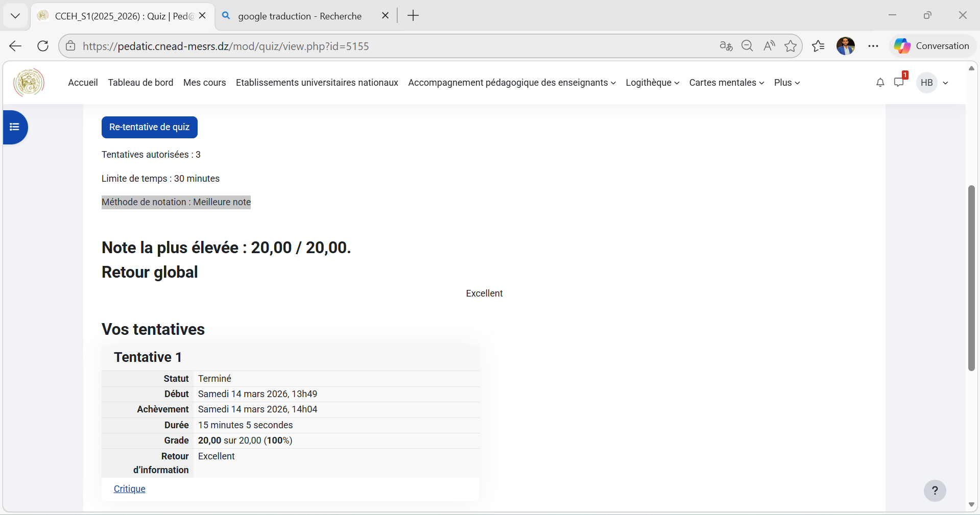Viewport: 980px width, 515px height.
Task: Open the favorites list
Action: 818,46
